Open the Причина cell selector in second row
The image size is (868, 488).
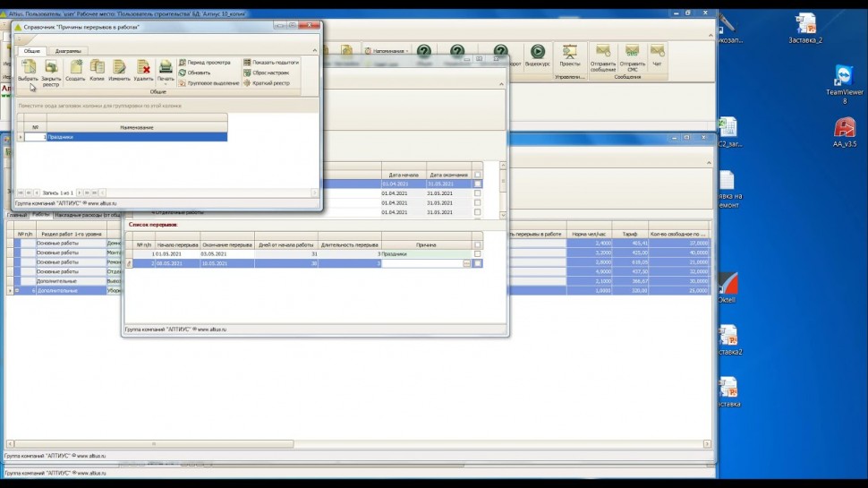[x=466, y=263]
